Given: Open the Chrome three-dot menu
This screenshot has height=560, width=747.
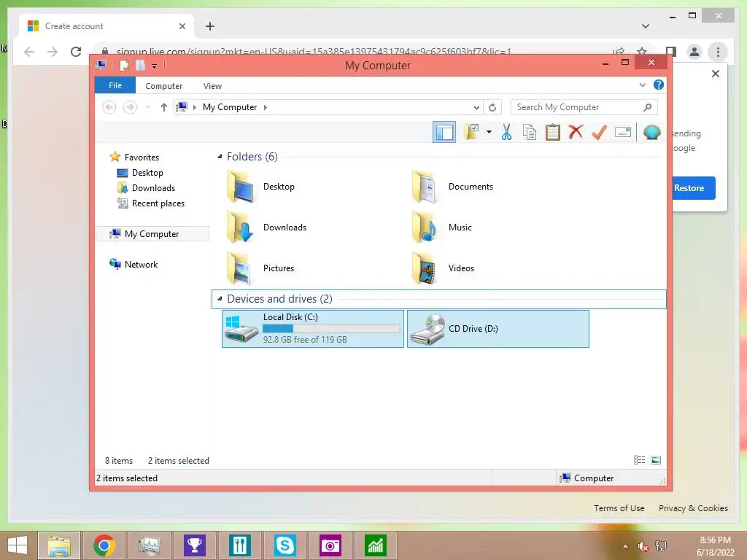Looking at the screenshot, I should [x=718, y=52].
